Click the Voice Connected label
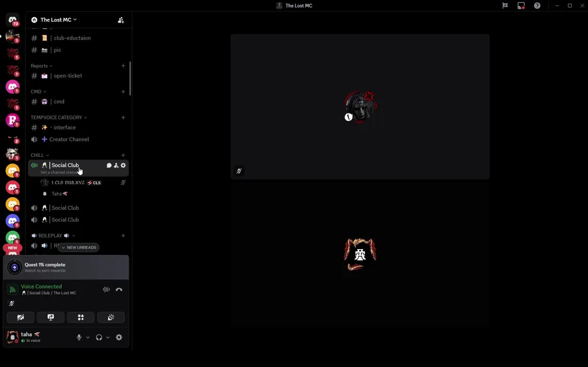This screenshot has height=367, width=588. (x=41, y=286)
